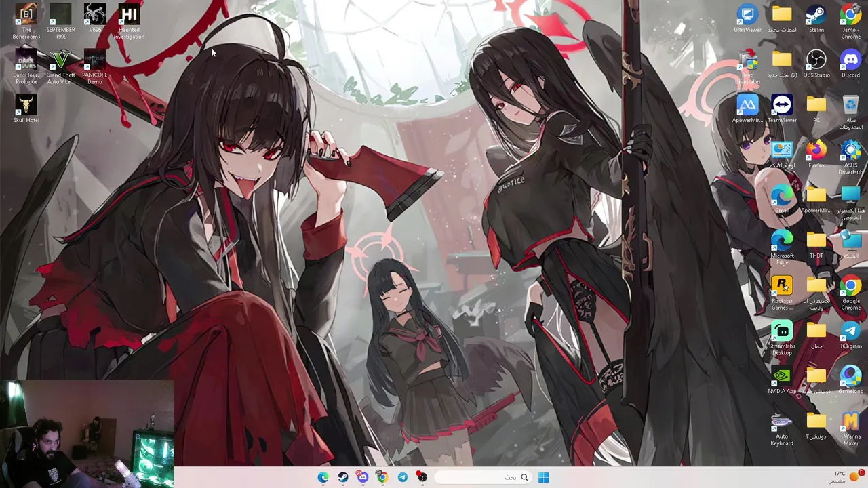Viewport: 868px width, 488px height.
Task: Open the THDT folder
Action: (x=816, y=245)
